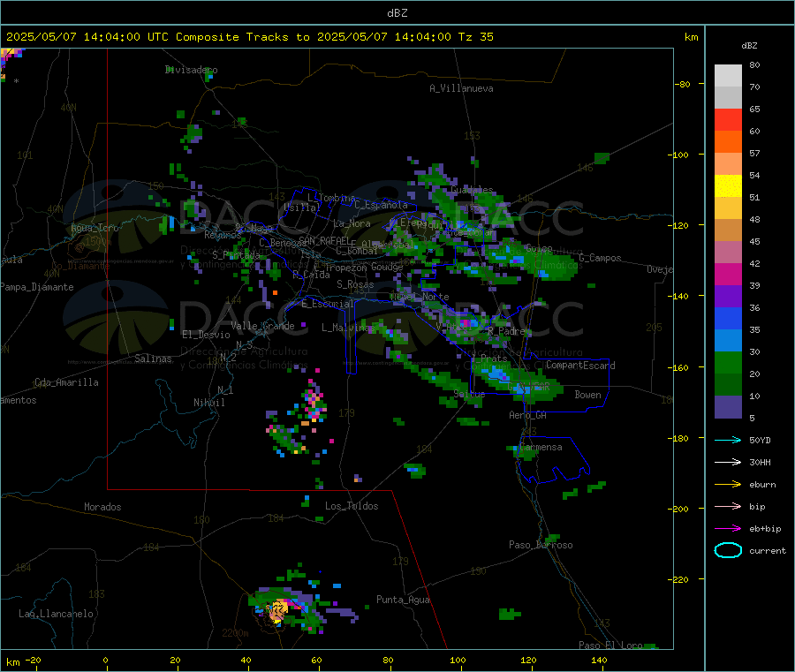795x672 pixels.
Task: Click the Divisadero map label
Action: (x=192, y=70)
